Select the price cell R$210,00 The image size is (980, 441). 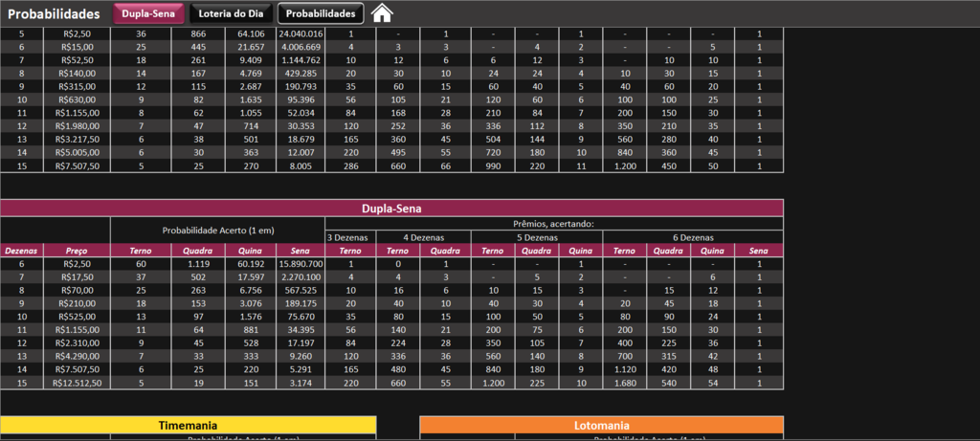77,303
